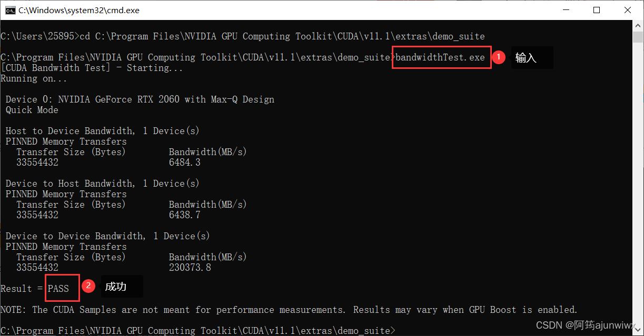Screen dimensions: 644x336
Task: Click the bandwidthTest.exe command text
Action: pyautogui.click(x=440, y=57)
